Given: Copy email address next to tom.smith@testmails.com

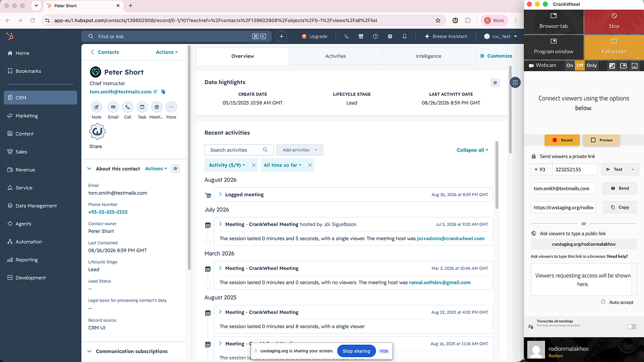Looking at the screenshot, I should (163, 92).
